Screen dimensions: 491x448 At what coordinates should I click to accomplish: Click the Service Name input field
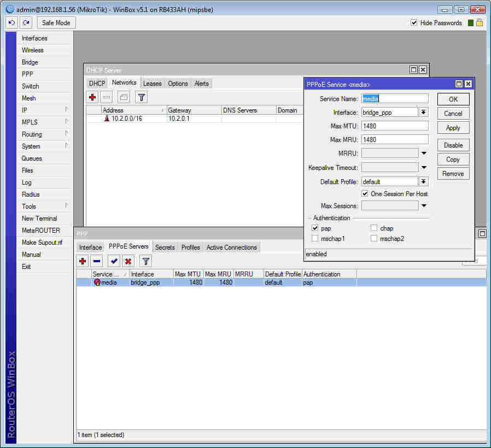coord(395,98)
